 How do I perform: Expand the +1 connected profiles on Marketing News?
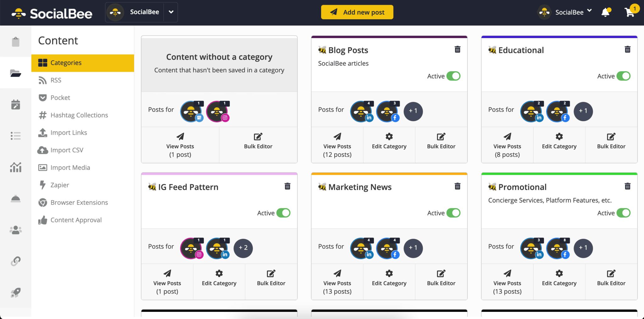[x=413, y=248]
